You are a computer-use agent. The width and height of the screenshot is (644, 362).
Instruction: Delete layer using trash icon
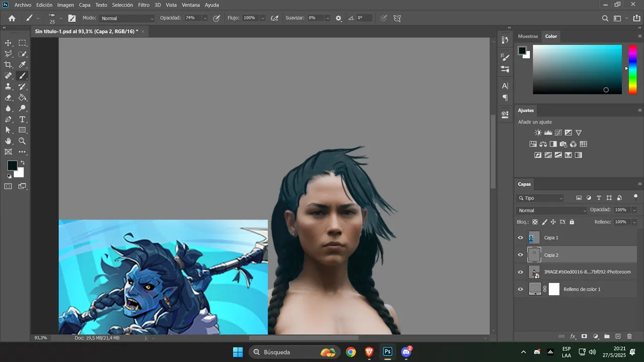click(x=629, y=336)
